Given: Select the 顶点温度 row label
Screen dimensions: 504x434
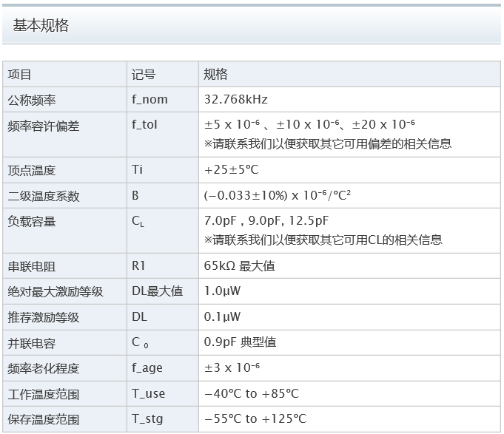Looking at the screenshot, I should coord(32,171).
